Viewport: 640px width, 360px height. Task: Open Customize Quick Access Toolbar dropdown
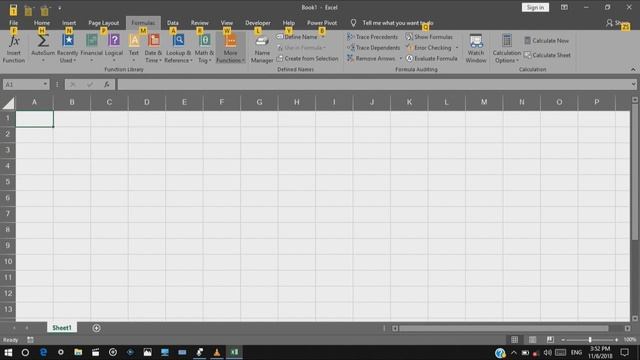point(60,8)
